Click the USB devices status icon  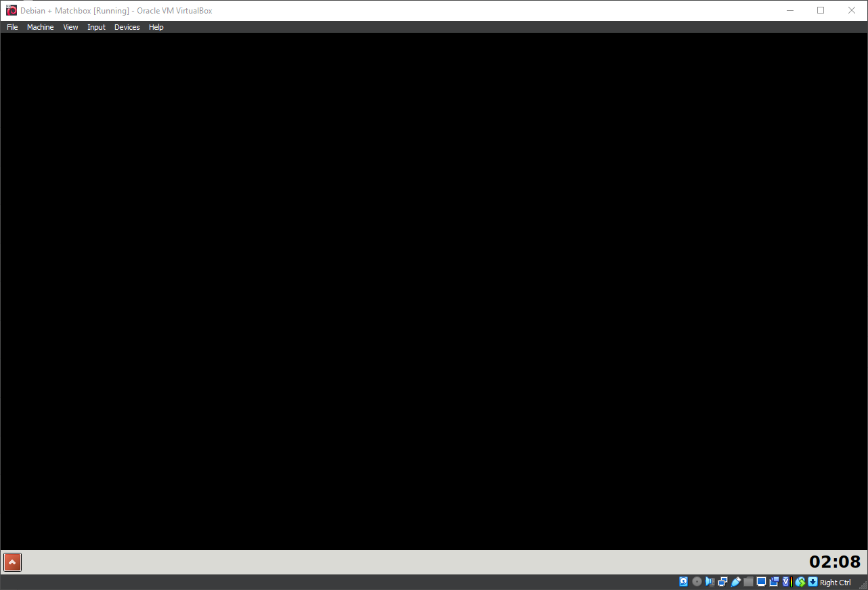(736, 582)
